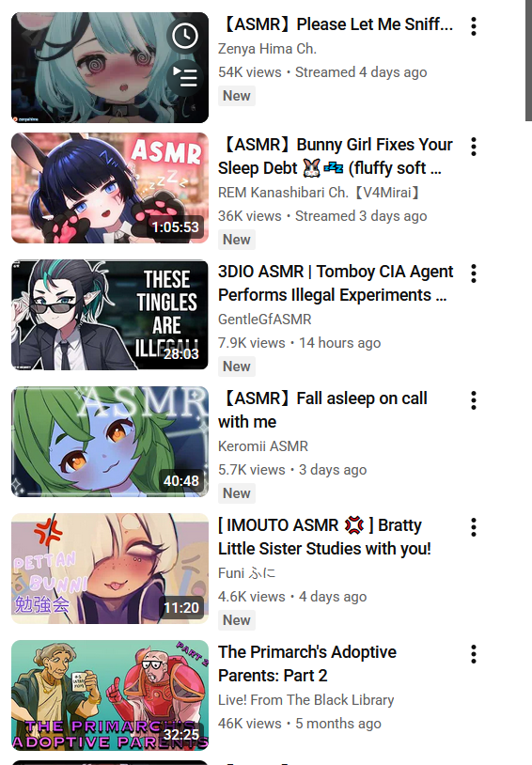Open three-dot menu for Fall asleep on call video

(x=474, y=400)
